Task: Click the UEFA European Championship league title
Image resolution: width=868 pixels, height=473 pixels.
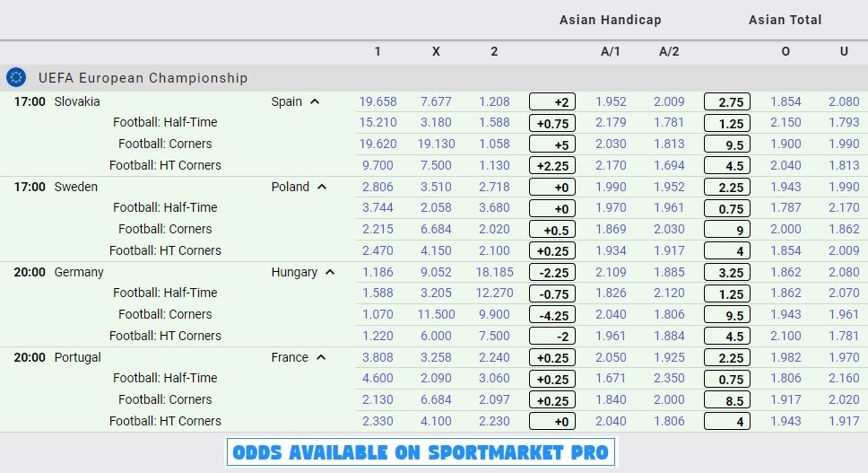Action: point(143,78)
